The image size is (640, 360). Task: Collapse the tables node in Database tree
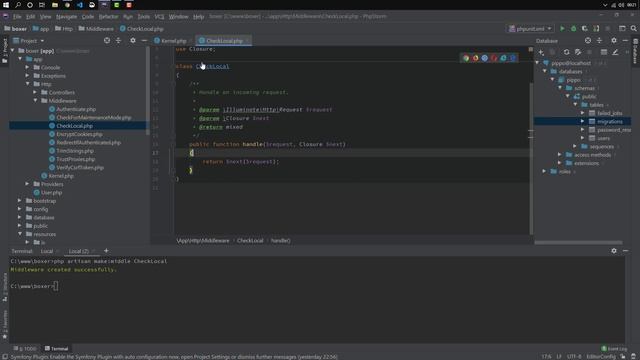pyautogui.click(x=575, y=104)
